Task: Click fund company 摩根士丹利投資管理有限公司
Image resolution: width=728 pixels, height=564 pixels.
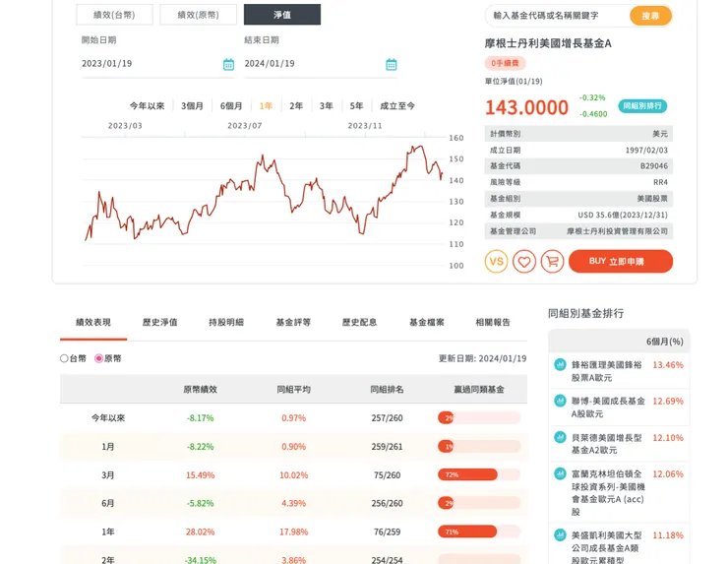Action: (x=617, y=231)
